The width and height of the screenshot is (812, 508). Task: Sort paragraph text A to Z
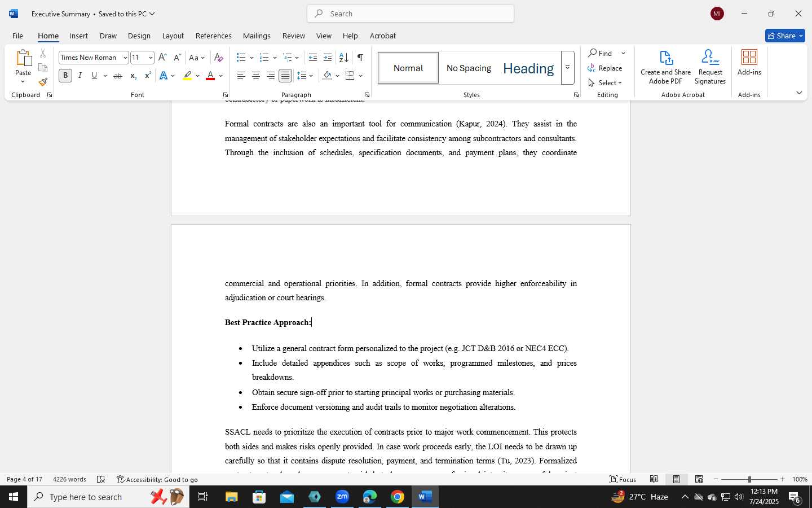pos(343,58)
